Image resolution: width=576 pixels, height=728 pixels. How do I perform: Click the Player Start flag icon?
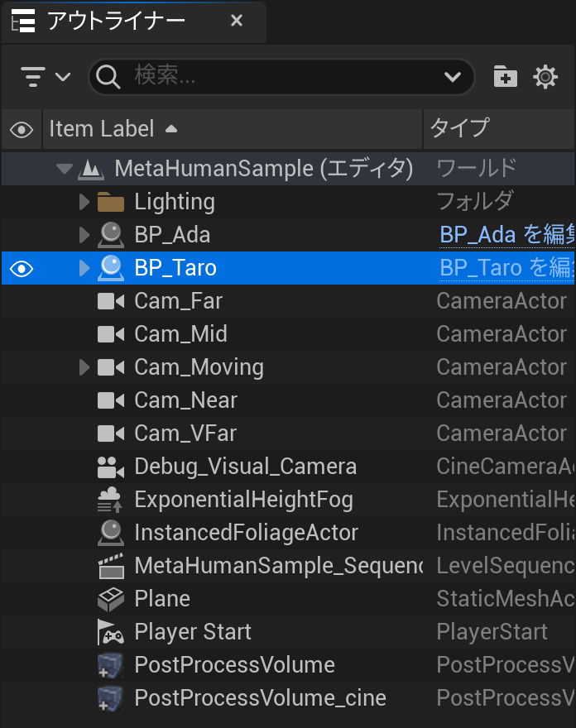click(110, 632)
